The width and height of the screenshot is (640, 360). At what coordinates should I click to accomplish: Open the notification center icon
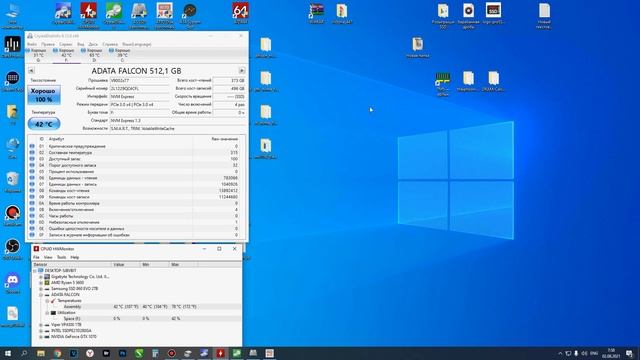tap(629, 353)
